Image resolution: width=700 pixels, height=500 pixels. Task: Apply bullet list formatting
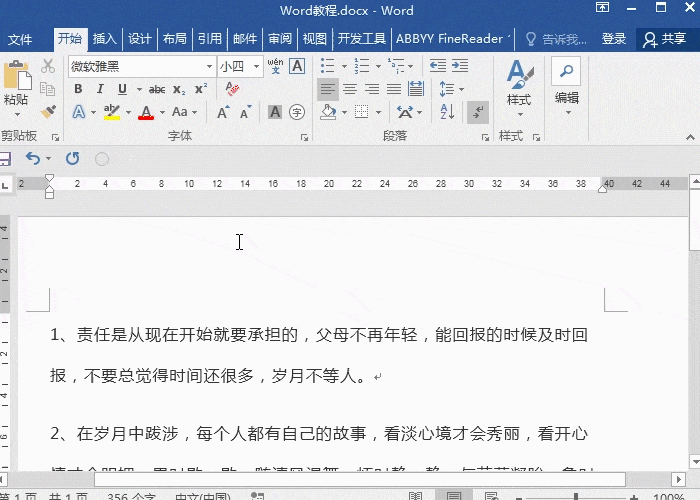pos(328,66)
